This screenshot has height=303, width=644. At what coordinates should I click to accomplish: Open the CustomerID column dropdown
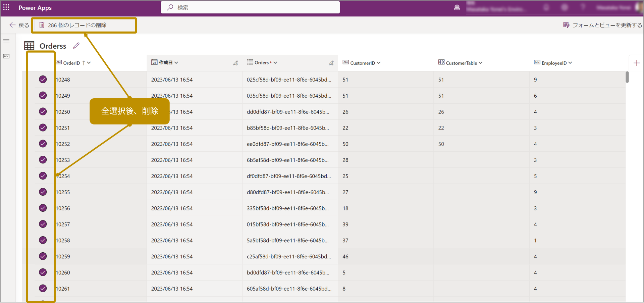click(x=379, y=63)
